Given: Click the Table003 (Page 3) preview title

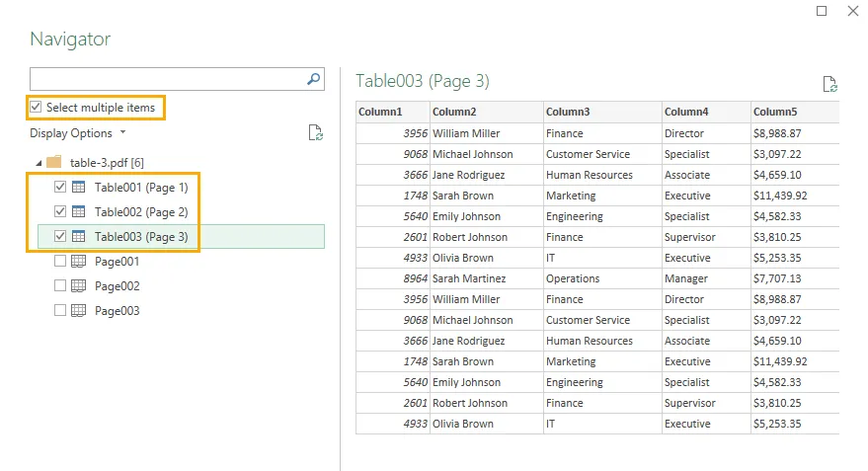Looking at the screenshot, I should click(423, 81).
